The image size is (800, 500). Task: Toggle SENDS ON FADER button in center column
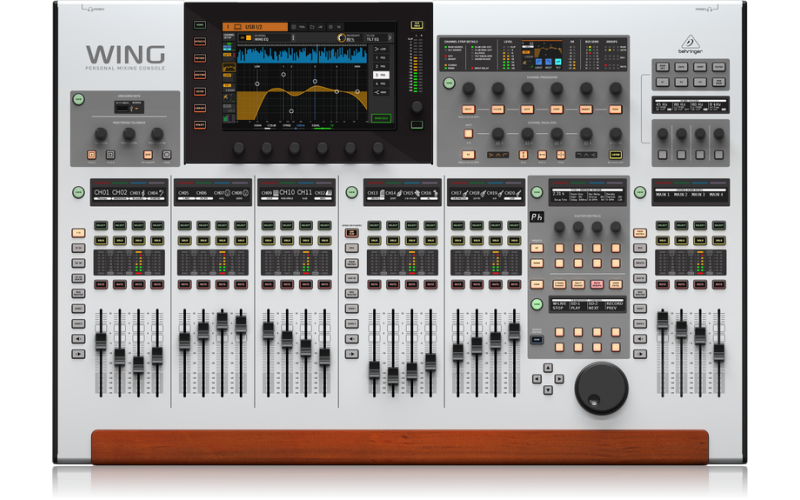click(x=351, y=233)
